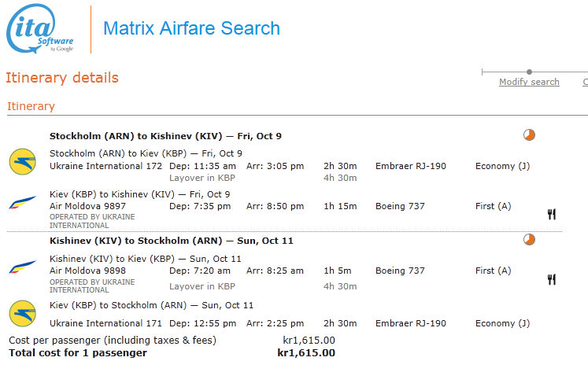
Task: Click the ITA Software logo
Action: point(40,31)
